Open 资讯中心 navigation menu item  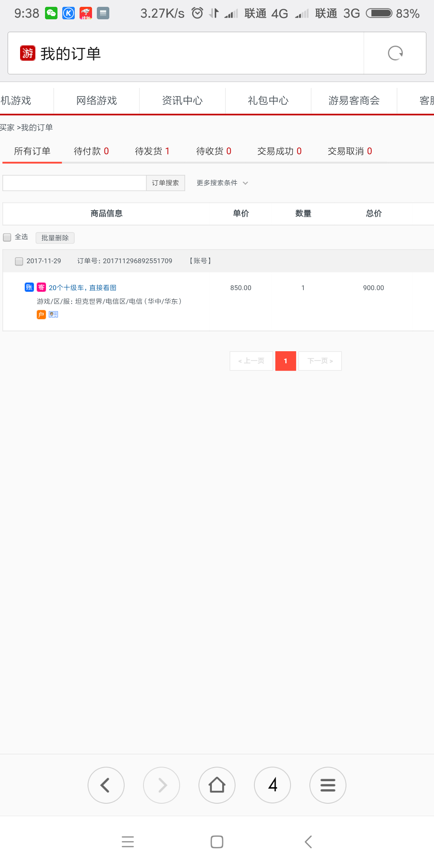tap(182, 100)
